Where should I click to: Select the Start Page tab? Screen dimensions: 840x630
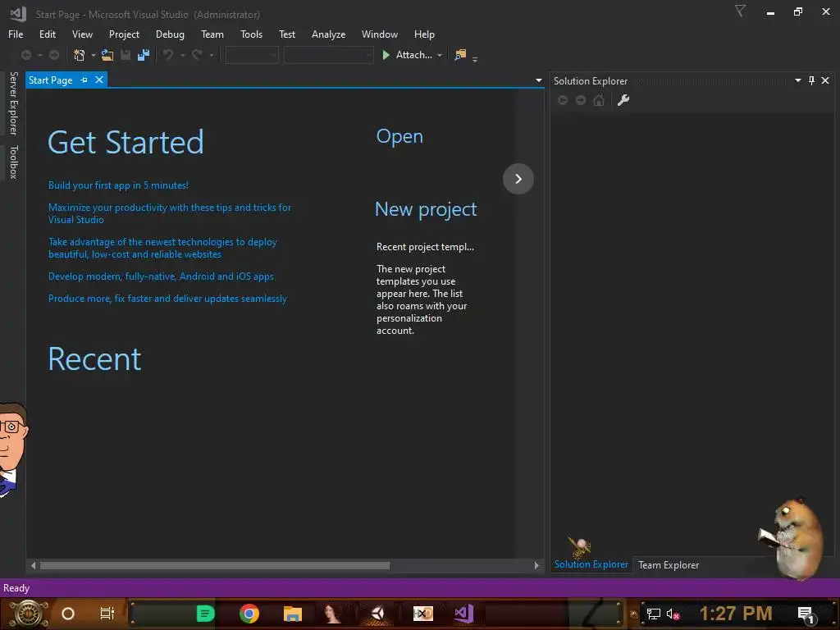[50, 80]
